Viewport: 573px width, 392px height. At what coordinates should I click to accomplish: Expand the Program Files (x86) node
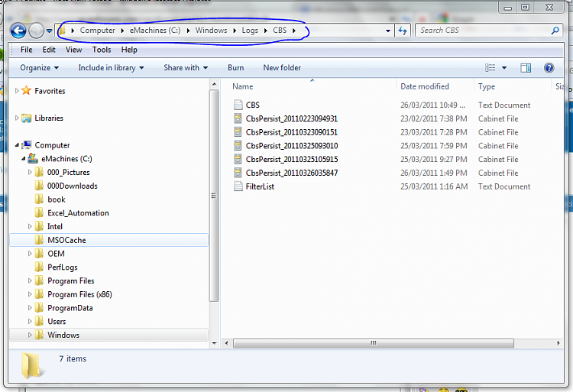click(x=30, y=294)
